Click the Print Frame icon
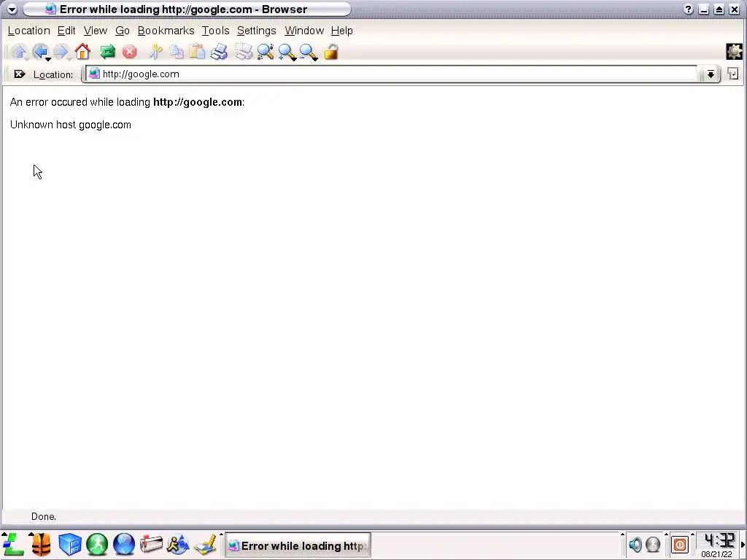747x560 pixels. pyautogui.click(x=244, y=52)
